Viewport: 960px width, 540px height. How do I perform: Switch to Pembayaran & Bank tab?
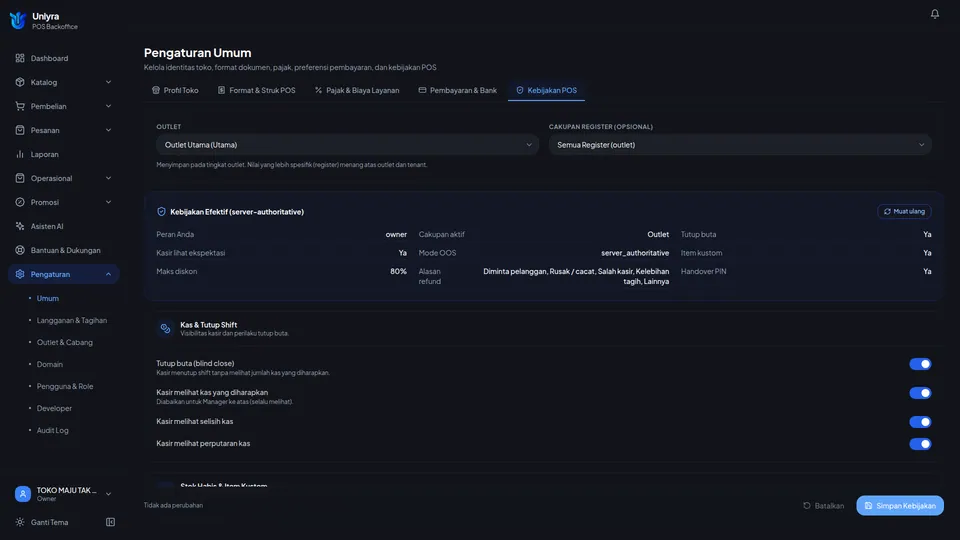tap(457, 90)
